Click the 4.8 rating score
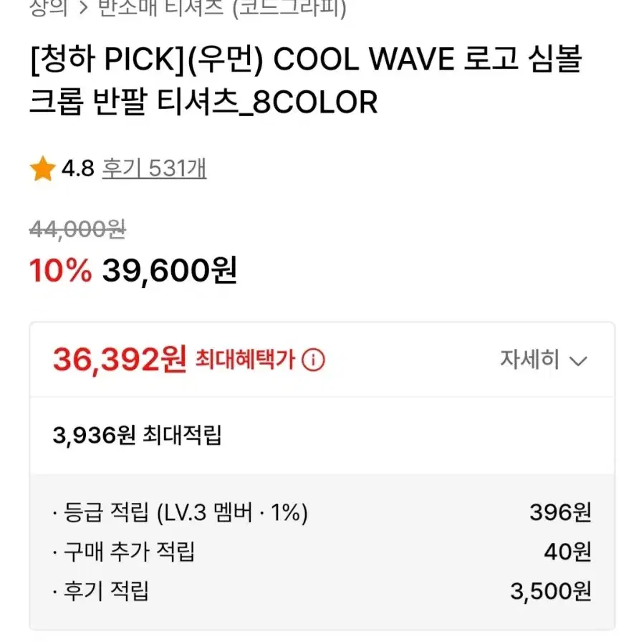The image size is (644, 644). (x=78, y=168)
